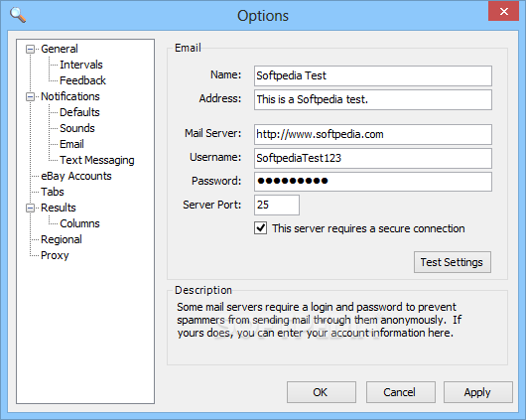
Task: Open the Intervals settings page
Action: [x=81, y=65]
